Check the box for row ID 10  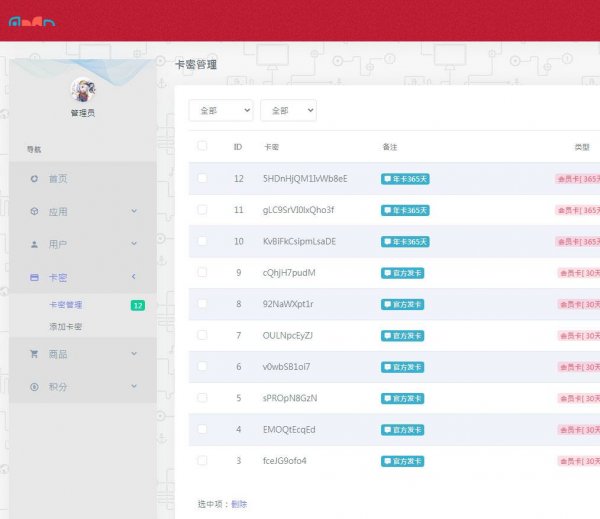coord(202,241)
